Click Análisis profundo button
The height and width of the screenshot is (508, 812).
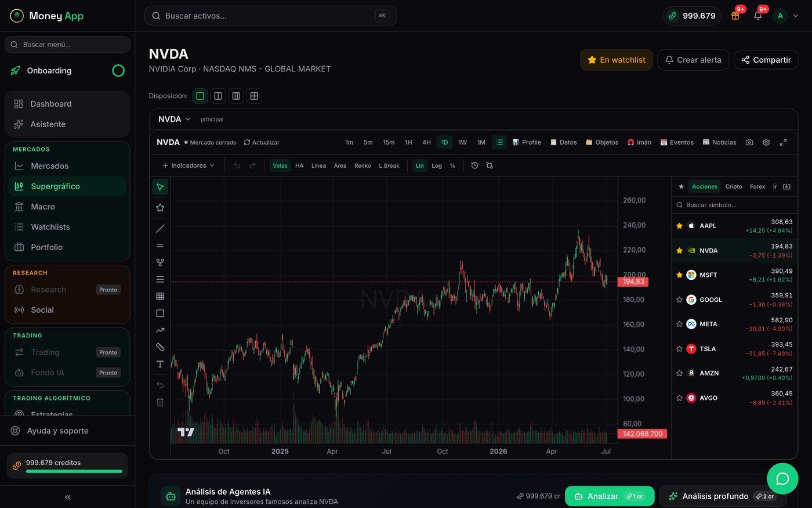pos(723,496)
